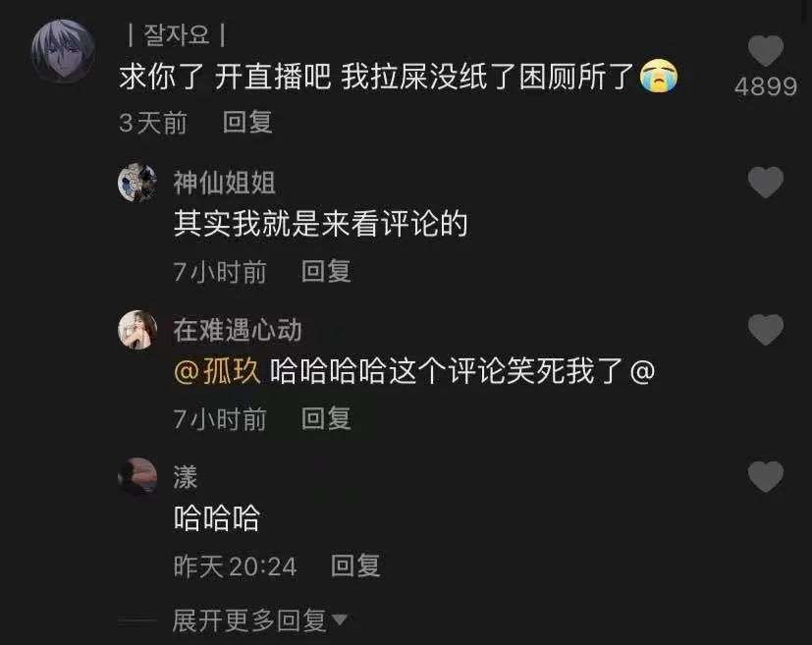Open the @孤玖 mention link

[217, 371]
